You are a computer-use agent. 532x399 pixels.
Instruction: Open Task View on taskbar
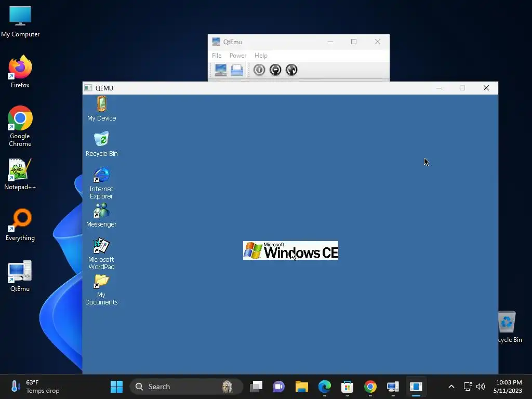(256, 387)
